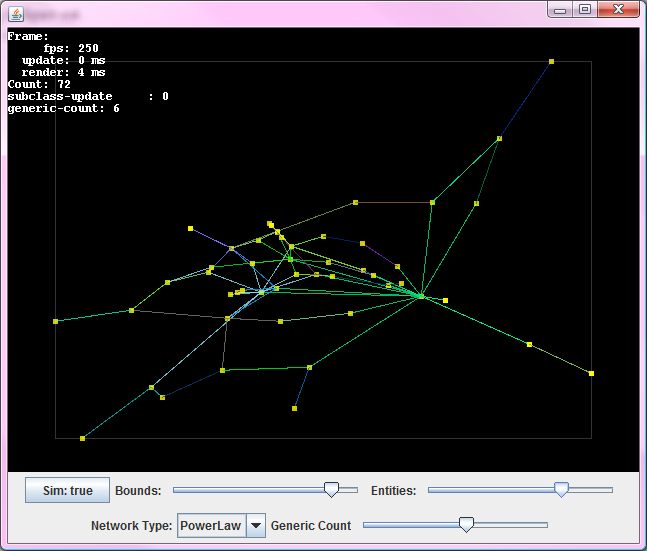Click the right end of Entities slider track
Screen dimensions: 647x551
(610, 490)
